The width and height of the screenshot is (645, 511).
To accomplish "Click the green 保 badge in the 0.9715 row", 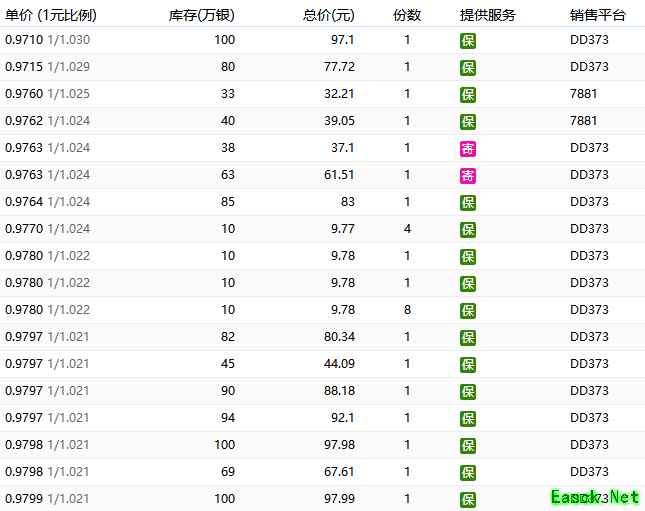I will point(467,68).
